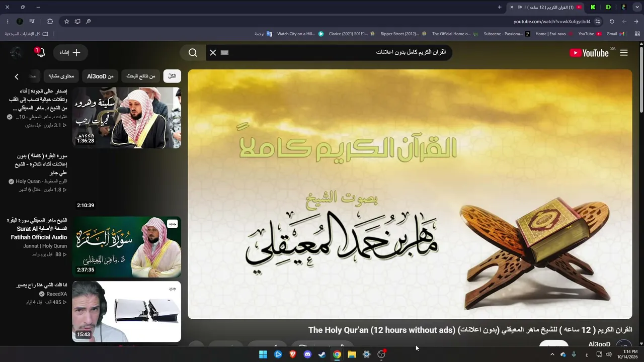Open the Subscene bookmark
Viewport: 644px width, 362px height.
click(x=507, y=34)
